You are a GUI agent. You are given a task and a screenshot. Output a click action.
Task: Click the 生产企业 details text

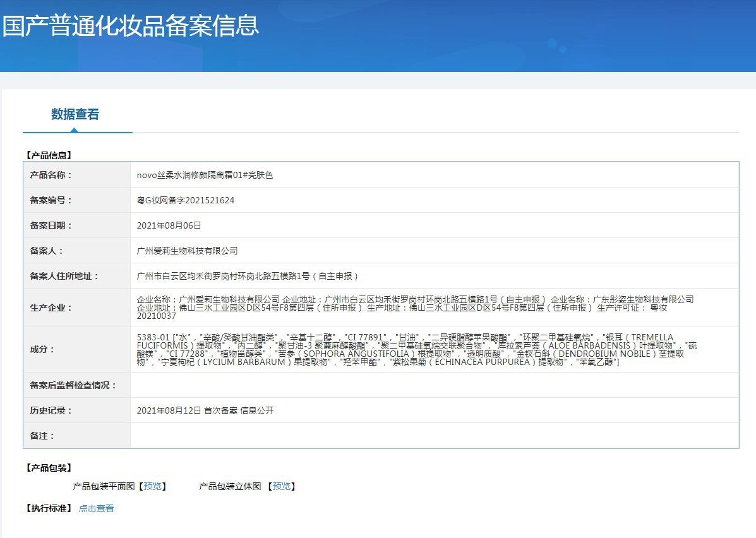click(x=415, y=308)
